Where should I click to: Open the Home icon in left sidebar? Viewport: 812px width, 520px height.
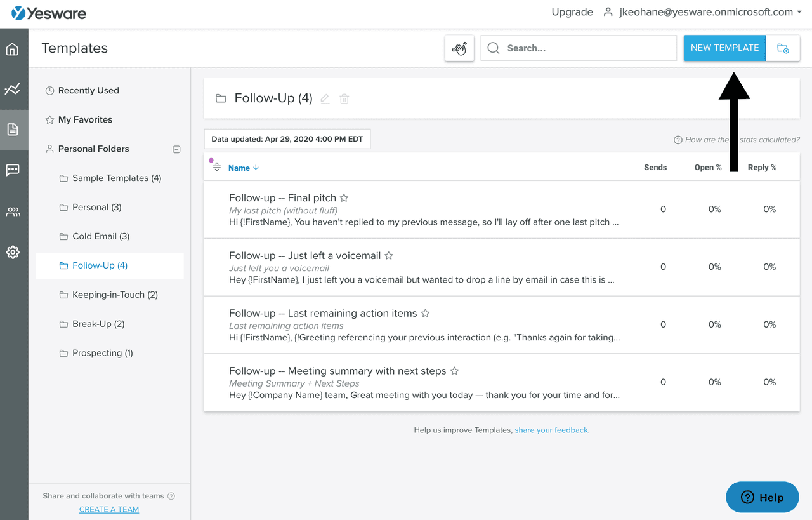tap(13, 50)
